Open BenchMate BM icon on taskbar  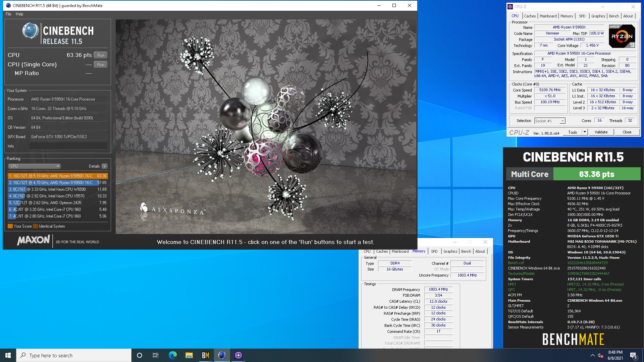point(205,355)
